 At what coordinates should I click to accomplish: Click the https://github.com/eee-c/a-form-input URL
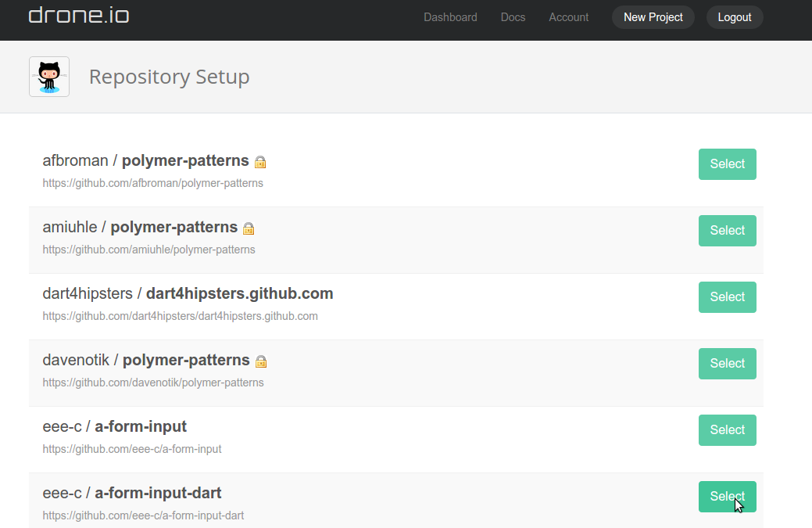tap(132, 449)
